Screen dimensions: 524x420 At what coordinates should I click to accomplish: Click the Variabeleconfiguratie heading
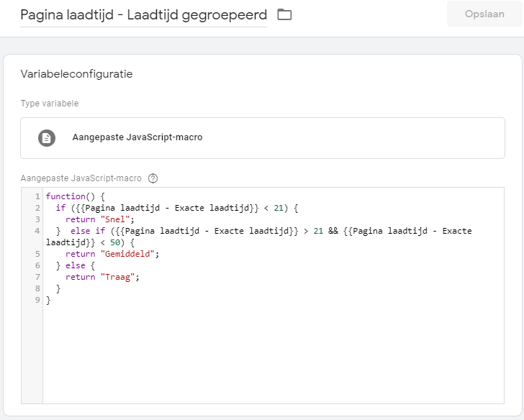click(76, 74)
